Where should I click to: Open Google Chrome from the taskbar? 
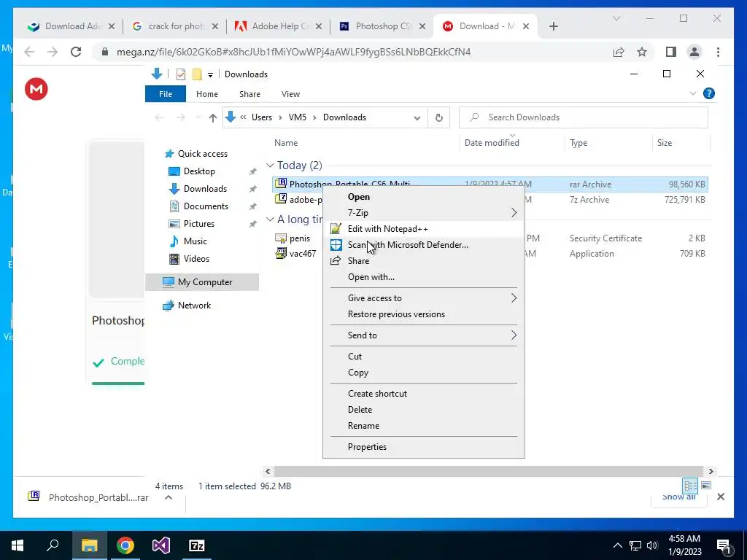coord(125,545)
